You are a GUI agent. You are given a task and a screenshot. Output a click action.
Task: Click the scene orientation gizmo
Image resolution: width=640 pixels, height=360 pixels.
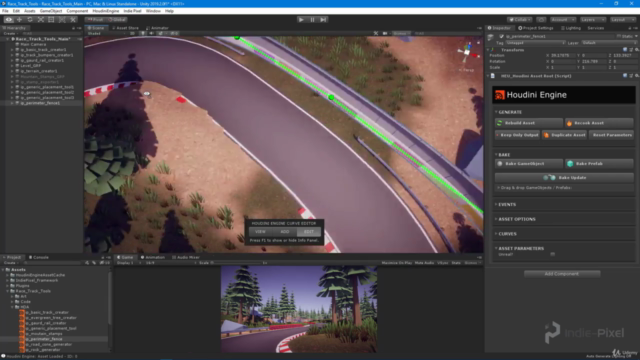point(467,52)
